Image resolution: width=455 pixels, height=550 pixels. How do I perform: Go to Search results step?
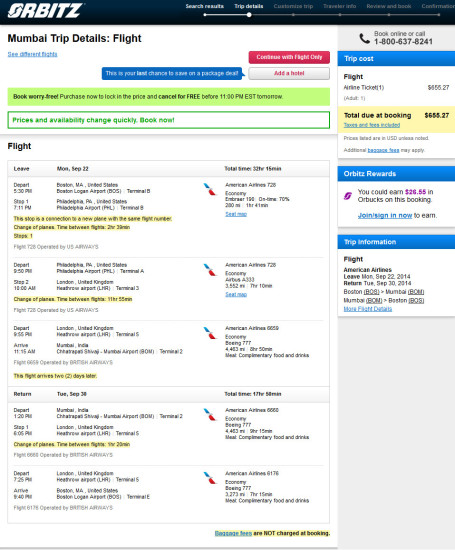pyautogui.click(x=205, y=6)
